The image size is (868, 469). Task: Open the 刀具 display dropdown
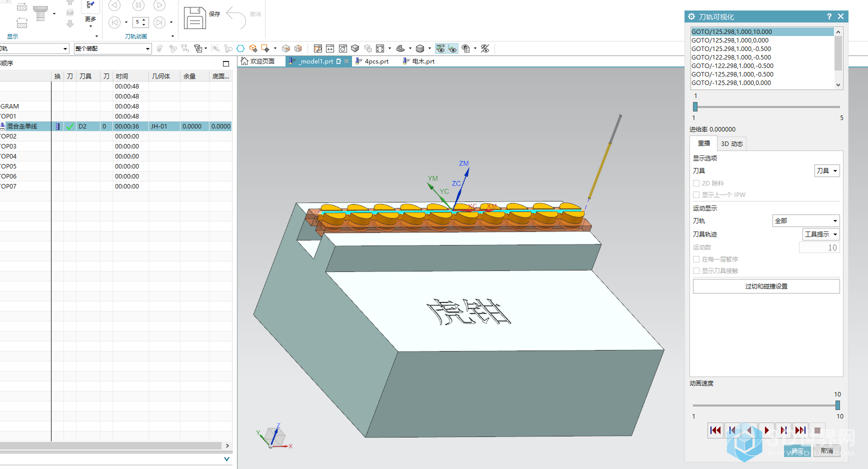827,171
